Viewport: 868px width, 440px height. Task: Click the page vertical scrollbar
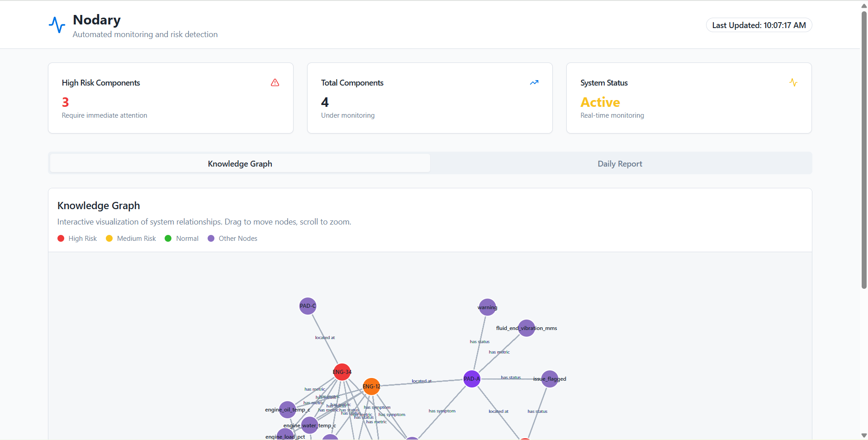coord(864,149)
